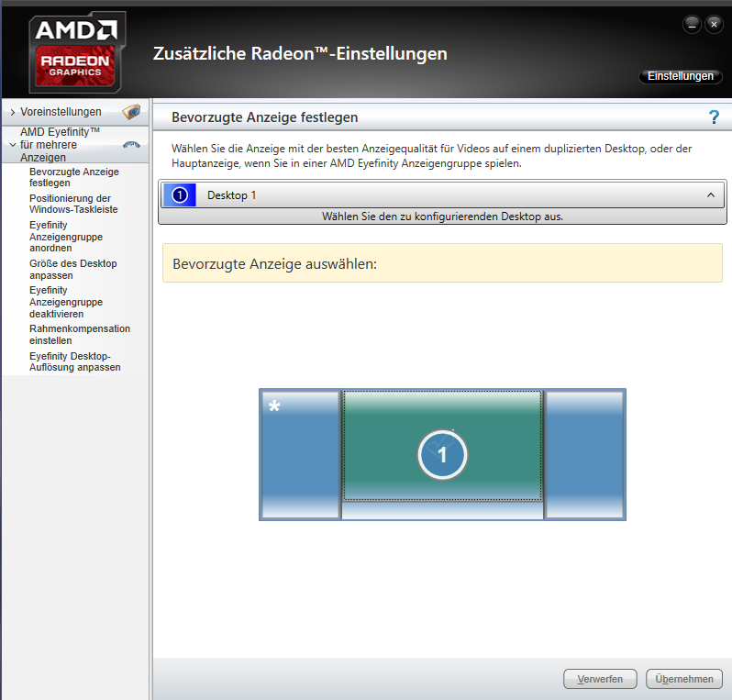Open Eyefinity Anzeigengruppe anordnen
Screen dimensions: 732x700
[66, 237]
